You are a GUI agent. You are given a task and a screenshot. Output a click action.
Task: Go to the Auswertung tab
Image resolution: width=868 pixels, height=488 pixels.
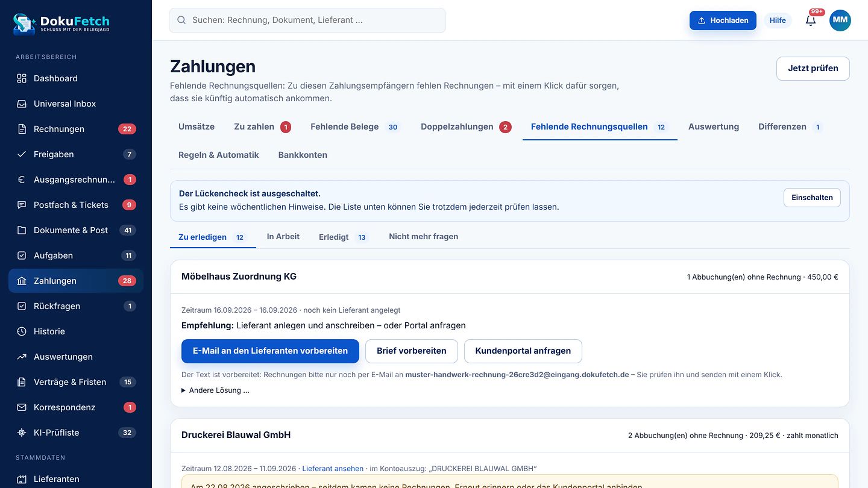pos(714,127)
